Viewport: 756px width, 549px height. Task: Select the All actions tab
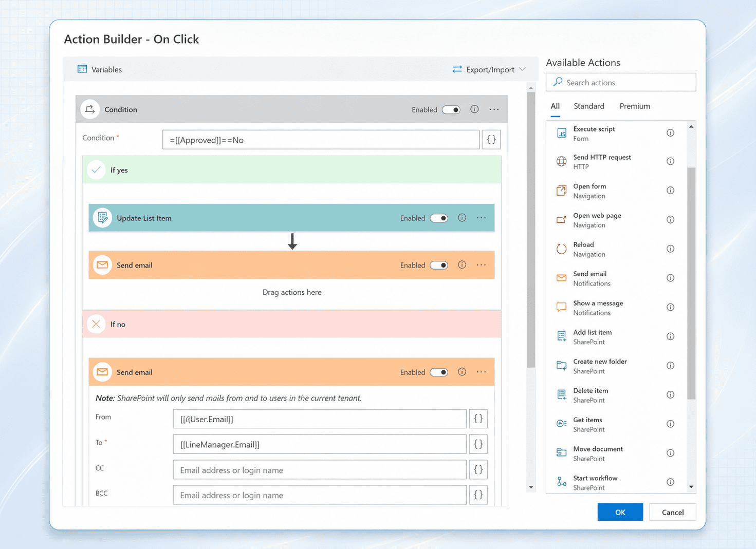pyautogui.click(x=555, y=106)
